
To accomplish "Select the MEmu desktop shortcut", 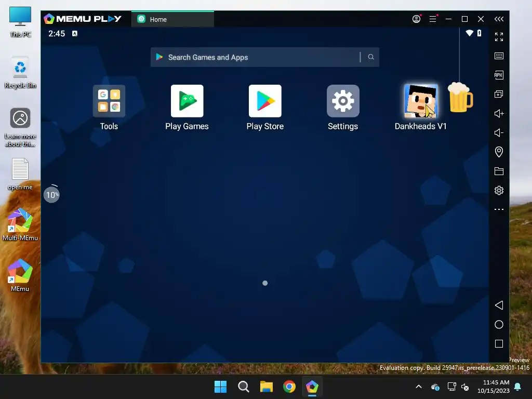I will coord(20,275).
